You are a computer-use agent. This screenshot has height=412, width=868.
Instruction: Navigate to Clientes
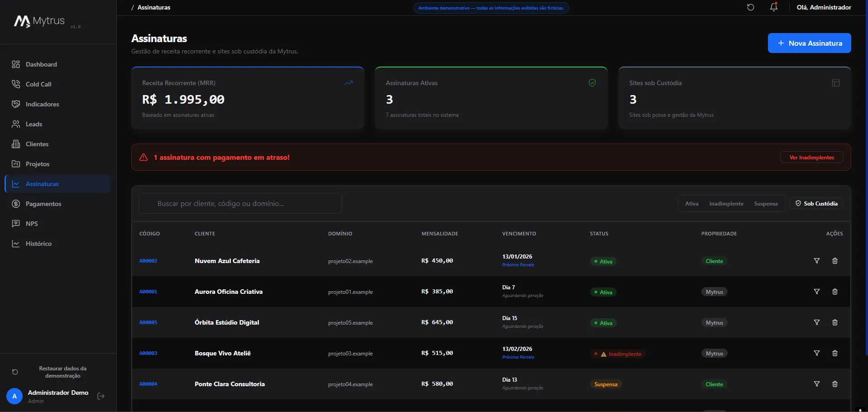point(58,144)
